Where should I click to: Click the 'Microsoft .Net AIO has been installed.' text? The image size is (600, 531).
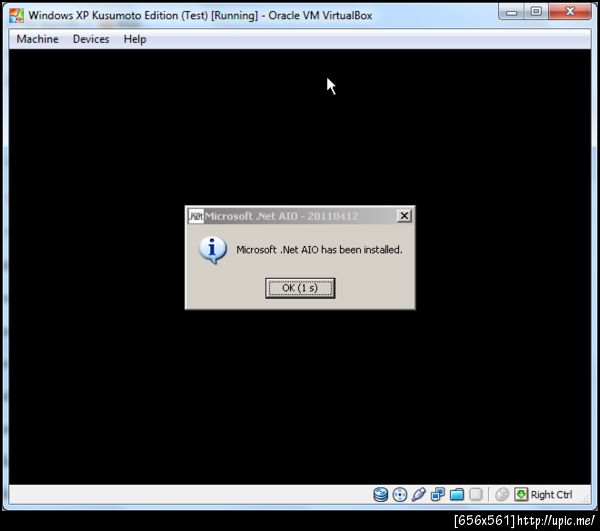point(319,250)
